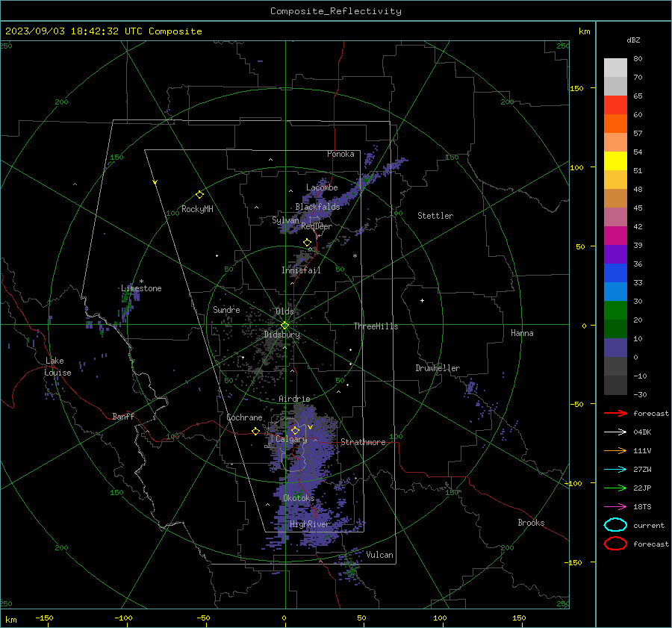Click the yellow diamond marker near Cochrane
The height and width of the screenshot is (628, 672).
(x=256, y=431)
